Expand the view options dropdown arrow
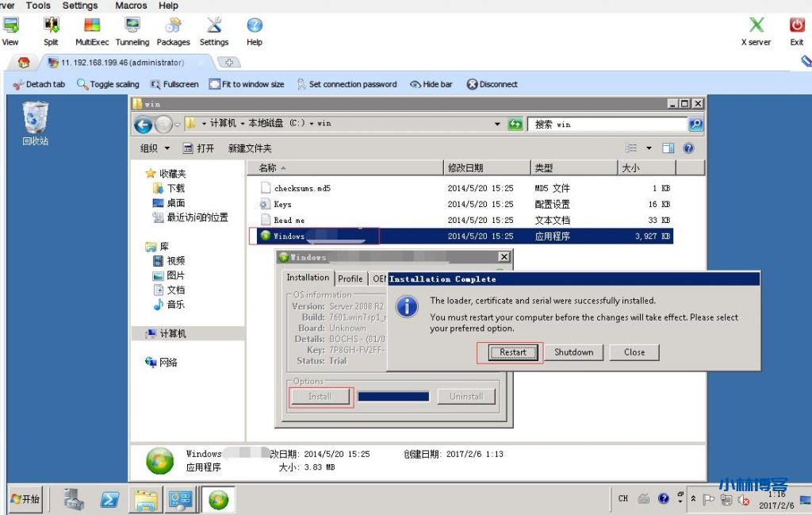Viewport: 812px width, 515px height. 649,148
